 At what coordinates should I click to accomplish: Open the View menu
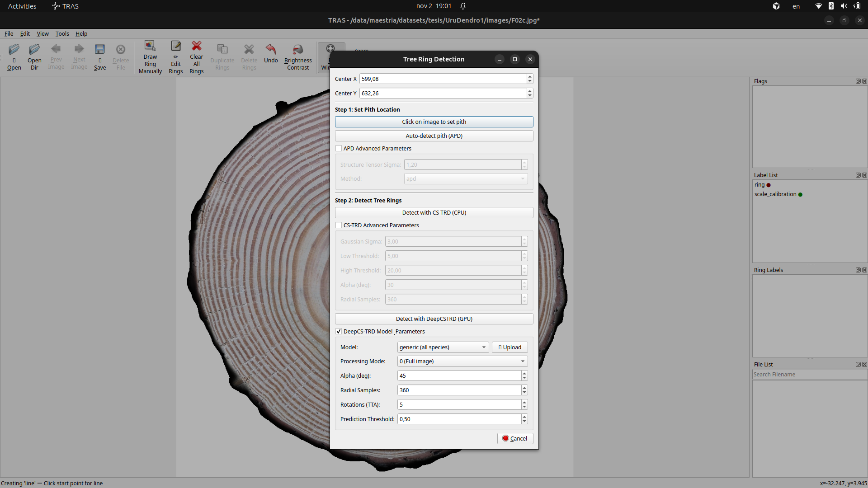pos(42,33)
